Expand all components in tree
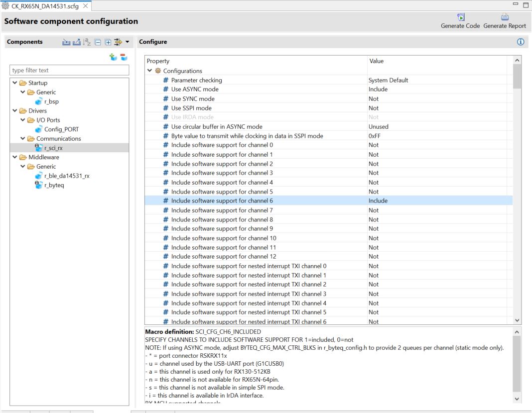The height and width of the screenshot is (413, 532). [108, 42]
